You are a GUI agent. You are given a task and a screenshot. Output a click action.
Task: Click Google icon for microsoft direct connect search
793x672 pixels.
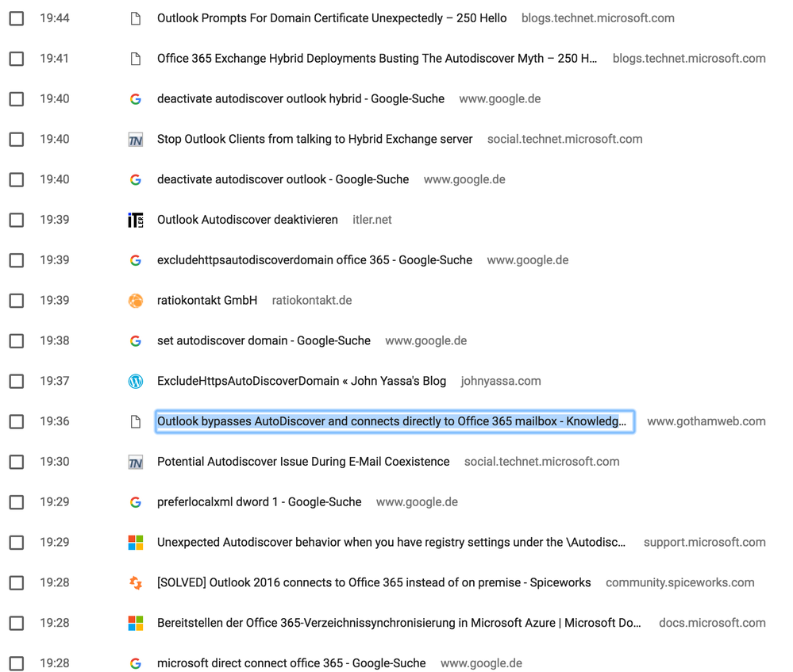[x=136, y=663]
